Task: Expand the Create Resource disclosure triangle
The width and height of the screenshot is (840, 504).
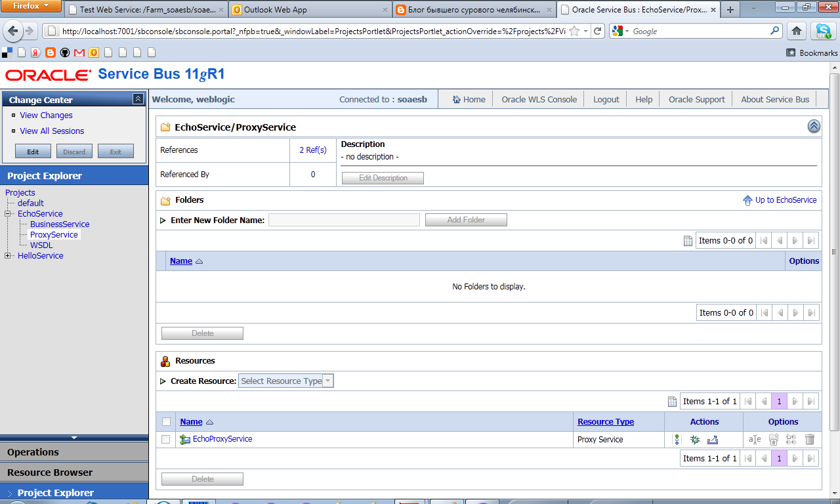Action: point(163,381)
